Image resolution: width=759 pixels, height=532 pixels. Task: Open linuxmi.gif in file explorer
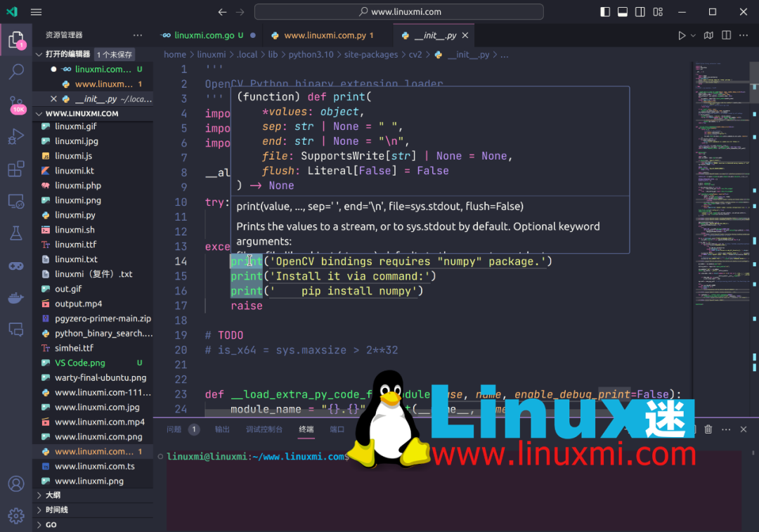tap(93, 126)
